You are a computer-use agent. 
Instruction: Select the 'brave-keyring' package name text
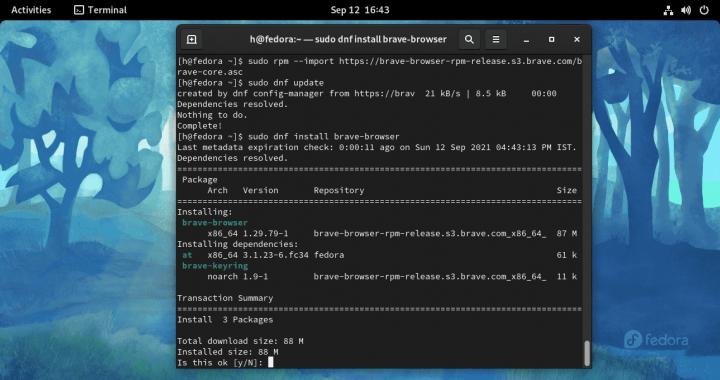215,266
